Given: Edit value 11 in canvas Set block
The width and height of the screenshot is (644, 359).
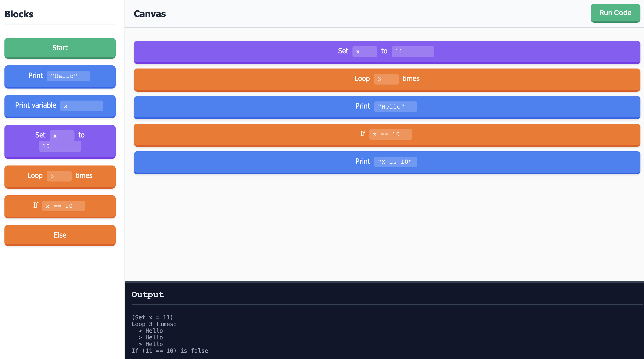Looking at the screenshot, I should tap(413, 52).
